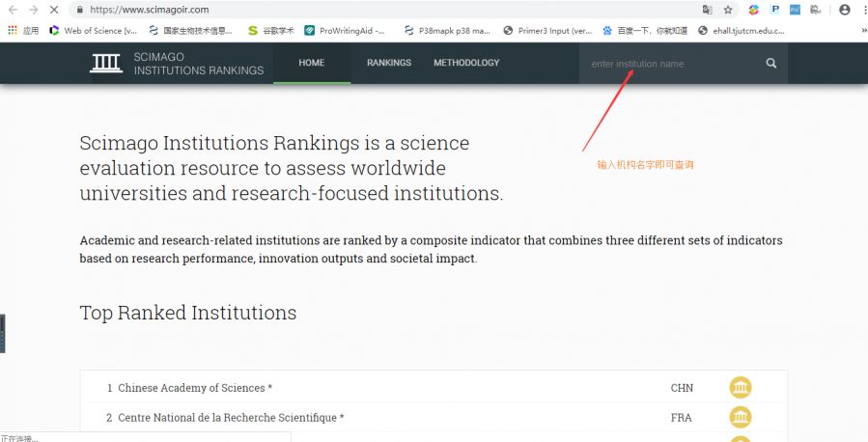Click the search magnifier icon
The width and height of the screenshot is (868, 442).
(771, 63)
